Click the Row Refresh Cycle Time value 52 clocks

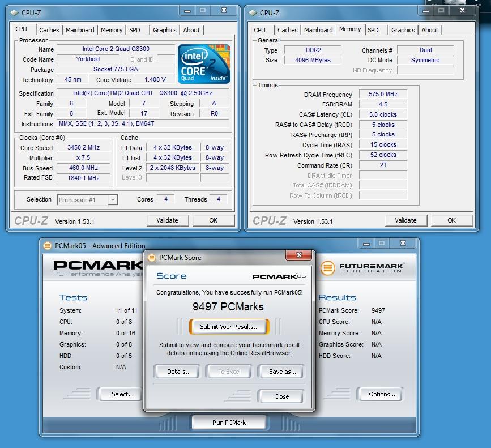point(383,155)
